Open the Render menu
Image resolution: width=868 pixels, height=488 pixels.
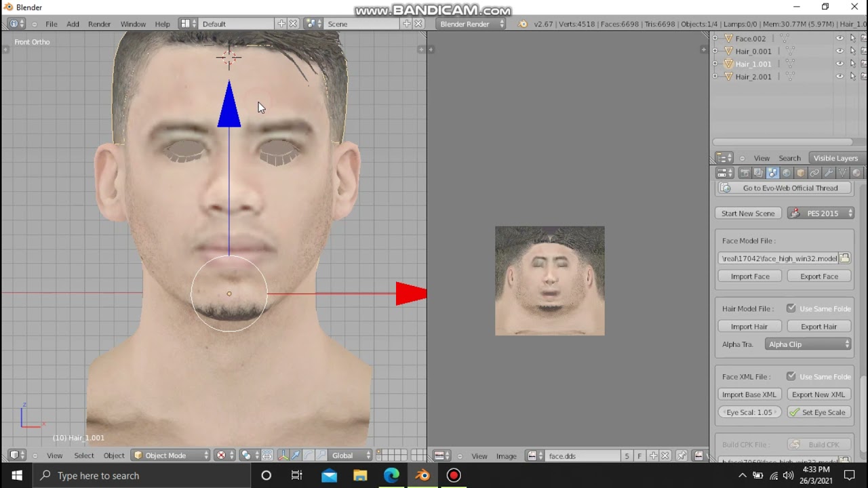click(x=99, y=24)
